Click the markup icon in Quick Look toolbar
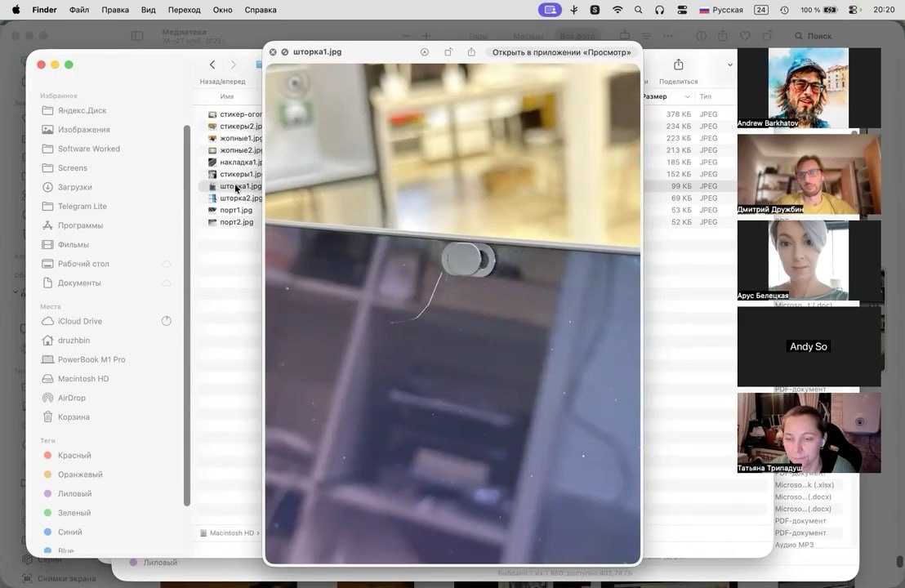This screenshot has width=905, height=588. coord(425,52)
